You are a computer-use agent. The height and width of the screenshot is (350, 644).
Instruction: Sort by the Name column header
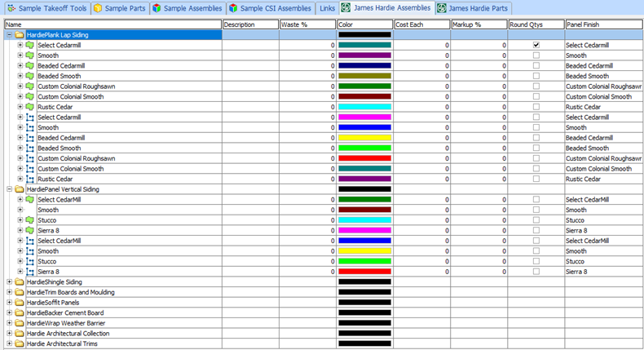113,24
